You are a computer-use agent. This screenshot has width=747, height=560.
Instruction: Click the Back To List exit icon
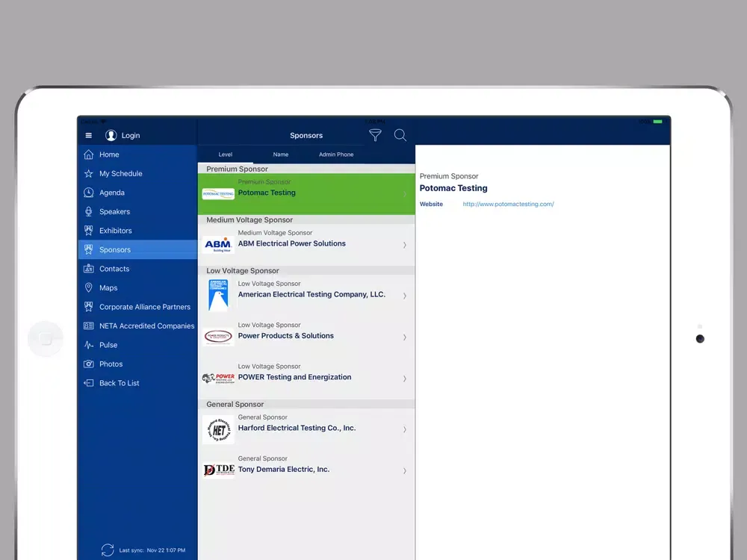point(89,383)
